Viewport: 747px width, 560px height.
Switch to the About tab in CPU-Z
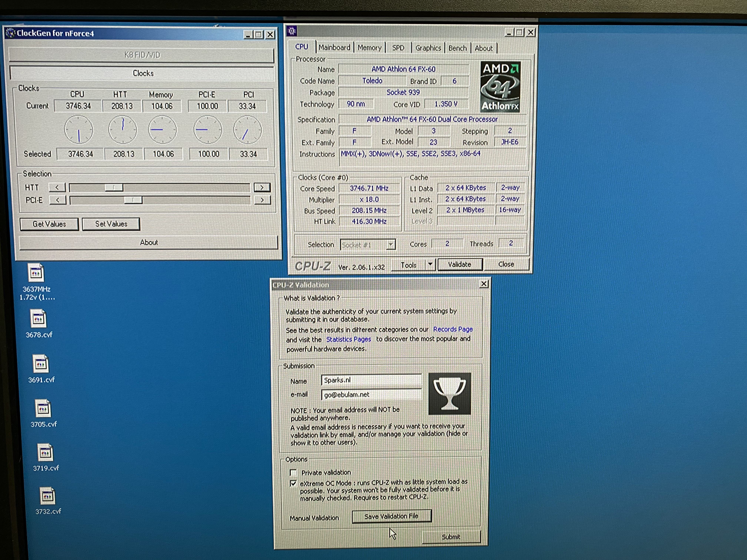tap(484, 49)
